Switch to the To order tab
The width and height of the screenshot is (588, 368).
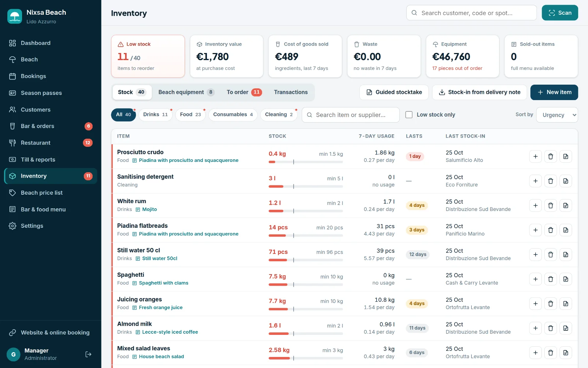(244, 92)
